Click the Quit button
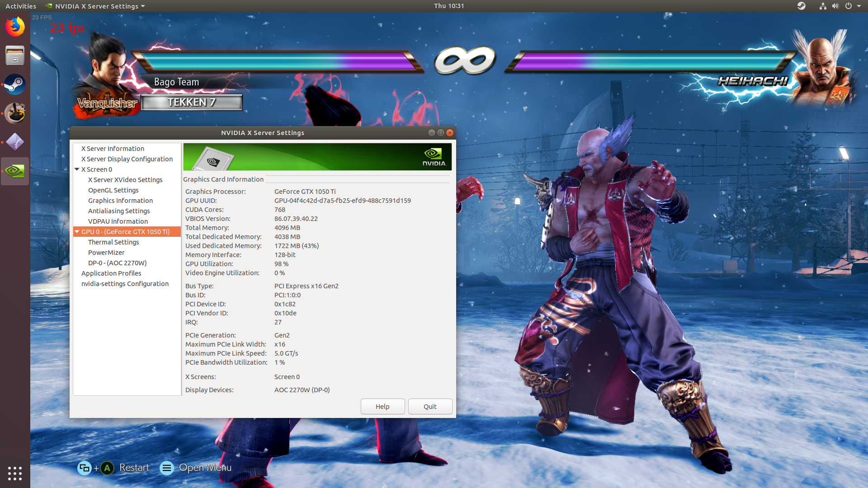Screen dimensions: 868x488 pos(430,407)
